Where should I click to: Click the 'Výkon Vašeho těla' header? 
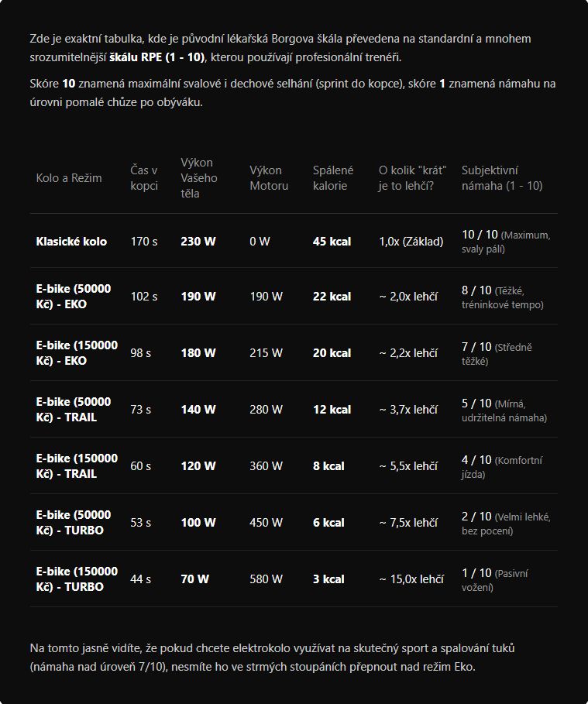pos(199,178)
